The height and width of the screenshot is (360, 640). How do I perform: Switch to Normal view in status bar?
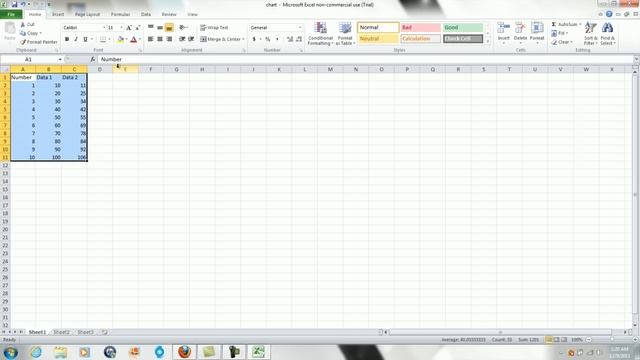tap(549, 340)
